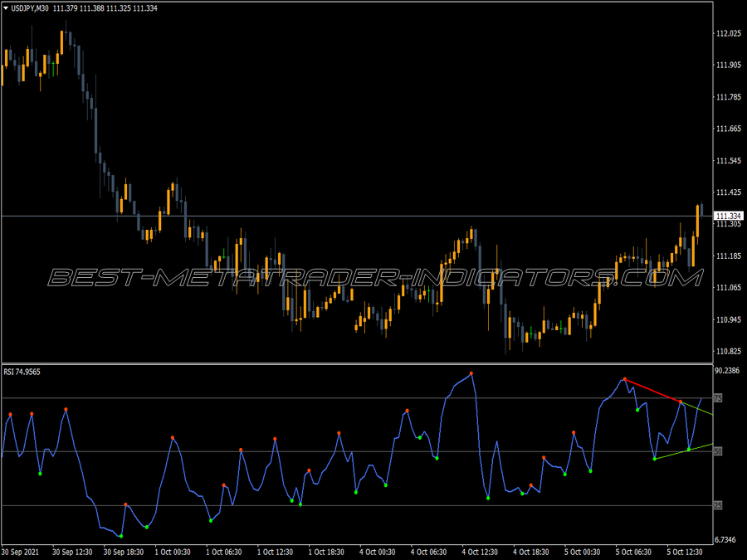Click the 110.945 price scale label
The height and width of the screenshot is (560, 747).
(x=729, y=319)
